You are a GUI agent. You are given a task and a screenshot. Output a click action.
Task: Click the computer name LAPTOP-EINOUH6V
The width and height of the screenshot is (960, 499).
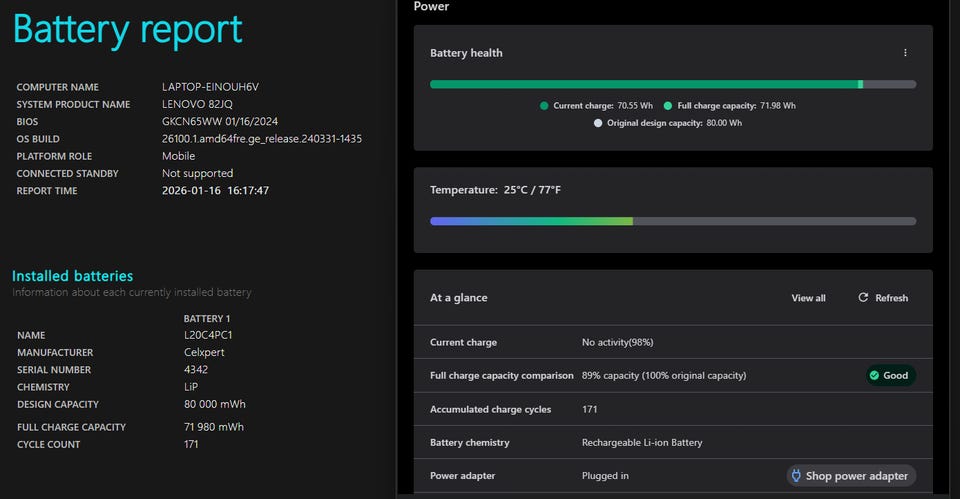[x=210, y=87]
